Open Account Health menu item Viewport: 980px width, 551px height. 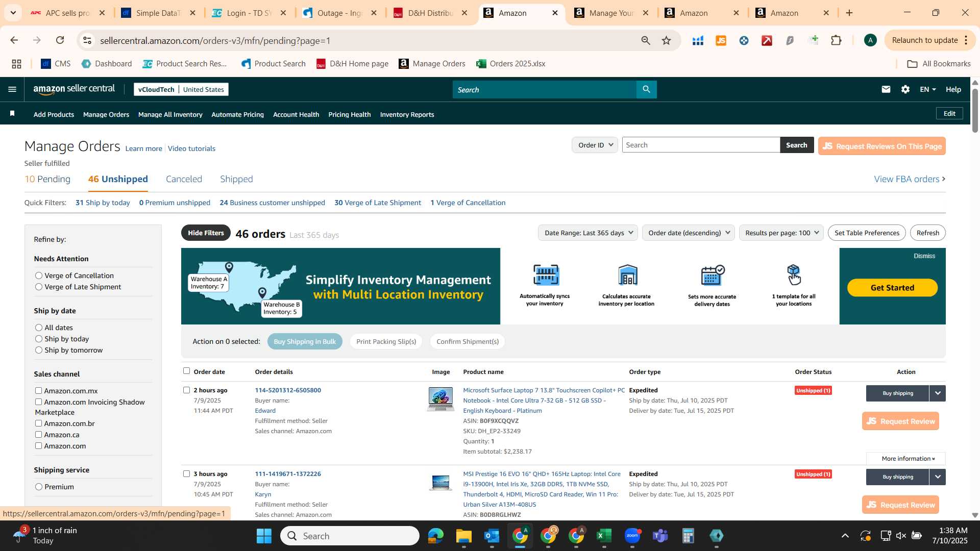click(x=296, y=114)
